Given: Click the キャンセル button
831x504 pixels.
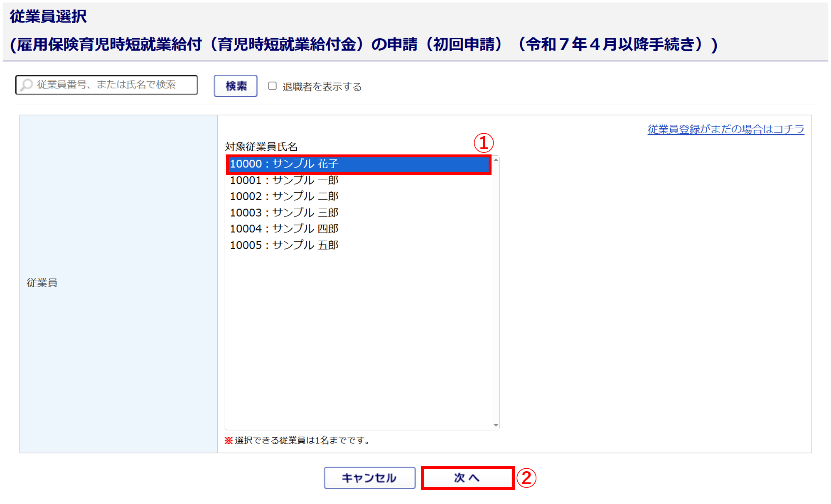Looking at the screenshot, I should click(369, 478).
